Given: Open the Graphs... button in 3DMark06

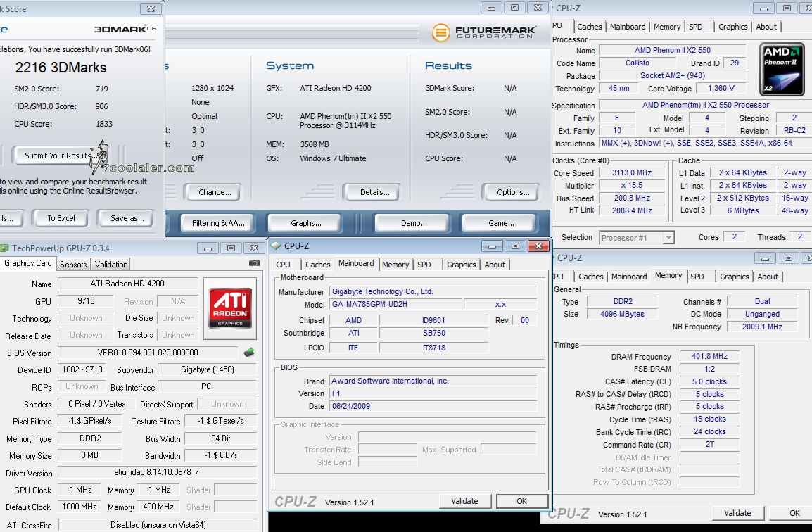Looking at the screenshot, I should (x=305, y=223).
